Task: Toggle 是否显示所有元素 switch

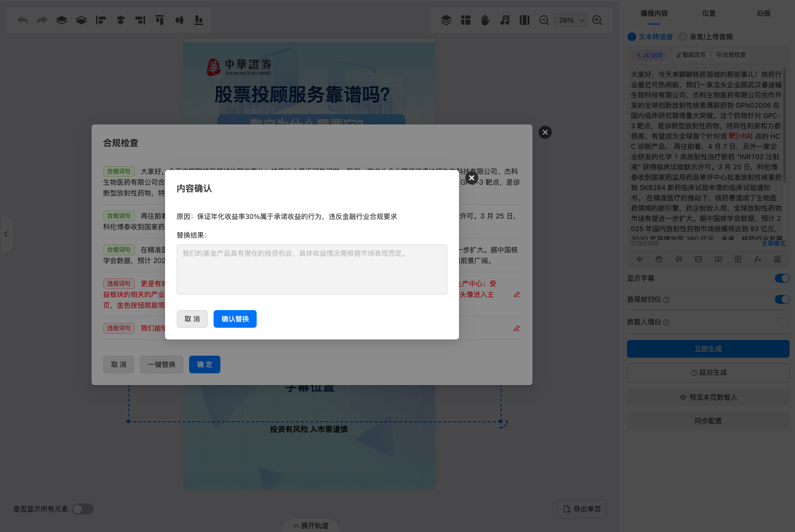Action: click(x=83, y=509)
